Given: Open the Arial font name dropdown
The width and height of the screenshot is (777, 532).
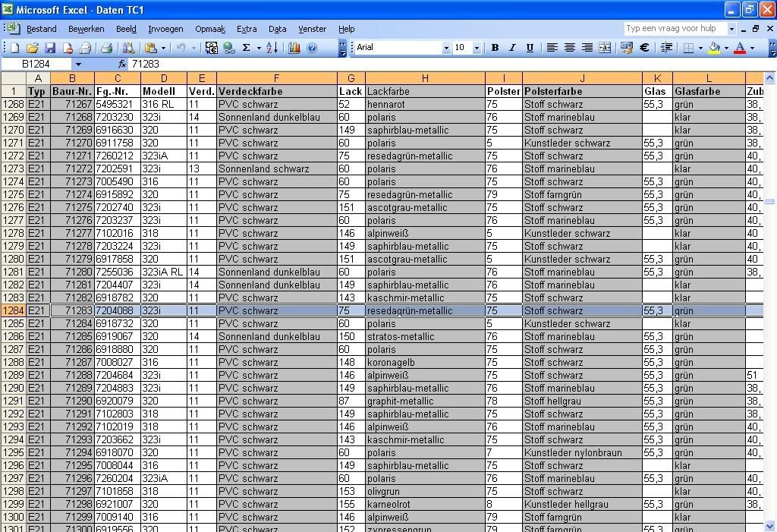Looking at the screenshot, I should click(446, 48).
